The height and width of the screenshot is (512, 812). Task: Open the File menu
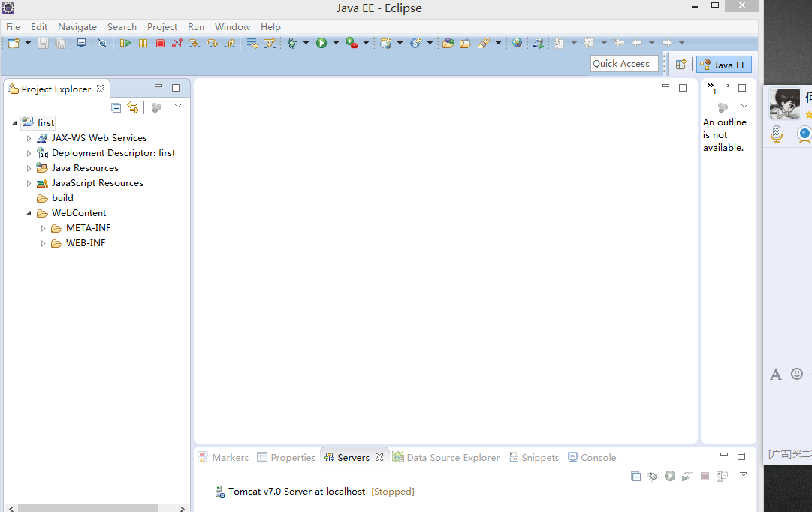click(13, 27)
